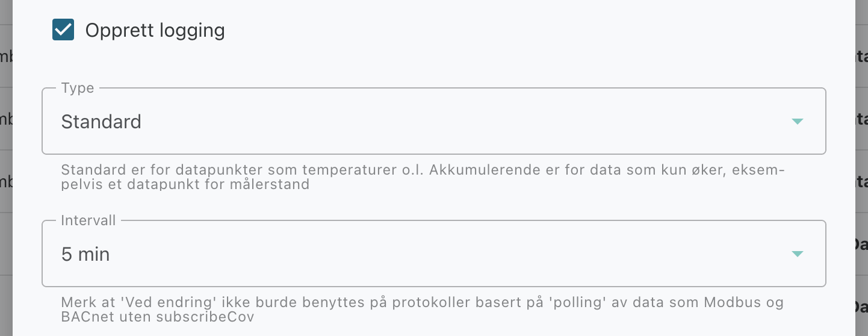
Task: Click the 'Intervall' floating field label
Action: (88, 220)
